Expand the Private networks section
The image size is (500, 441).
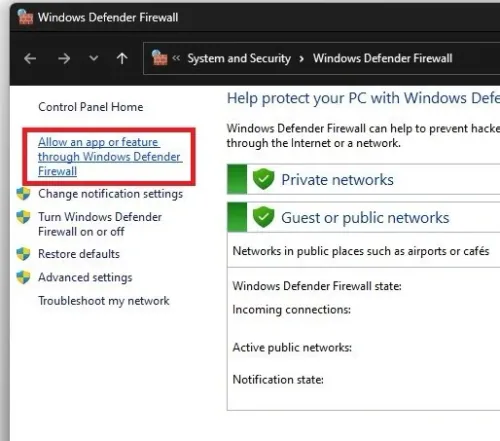(363, 179)
